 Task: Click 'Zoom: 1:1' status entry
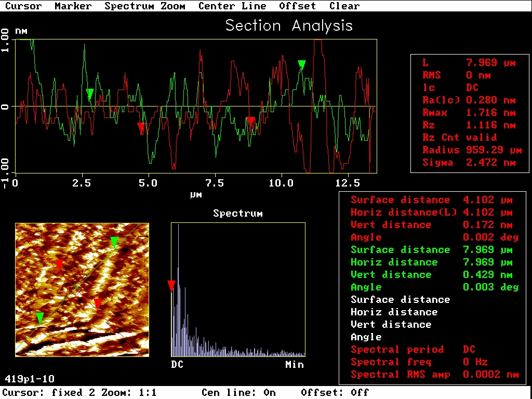pos(129,393)
